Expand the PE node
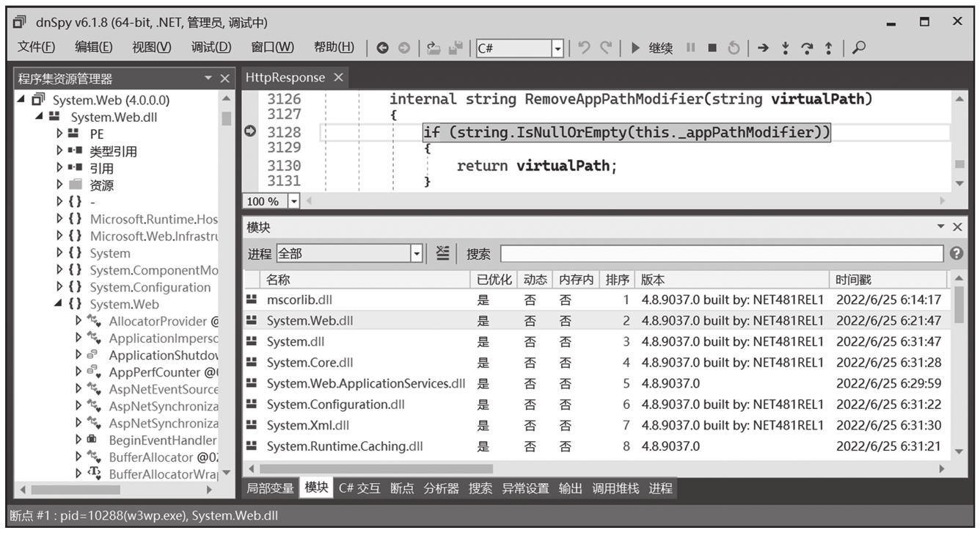Image resolution: width=980 pixels, height=533 pixels. pyautogui.click(x=59, y=134)
